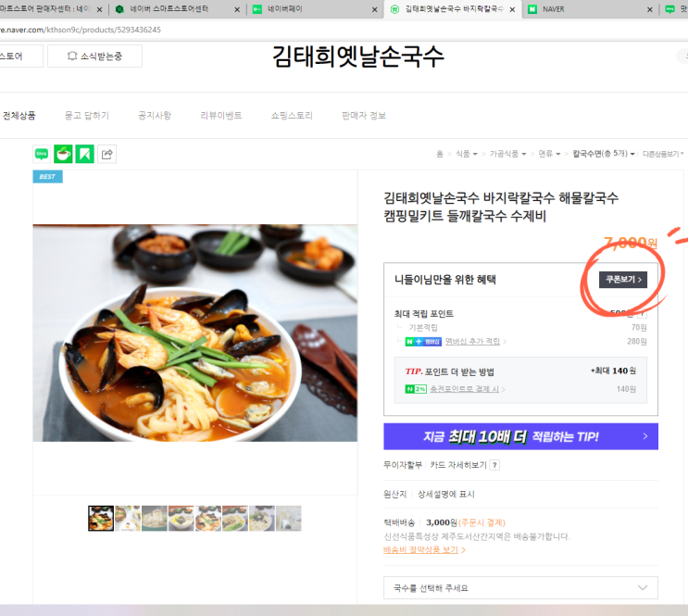Open the 판매자 정보 menu
688x616 pixels.
point(364,116)
